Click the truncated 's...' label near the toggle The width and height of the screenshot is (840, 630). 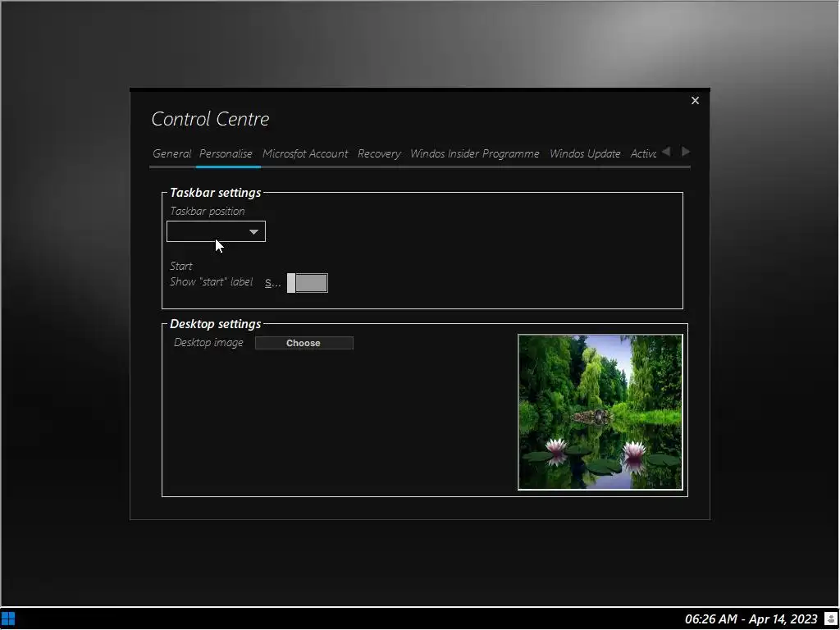[272, 283]
